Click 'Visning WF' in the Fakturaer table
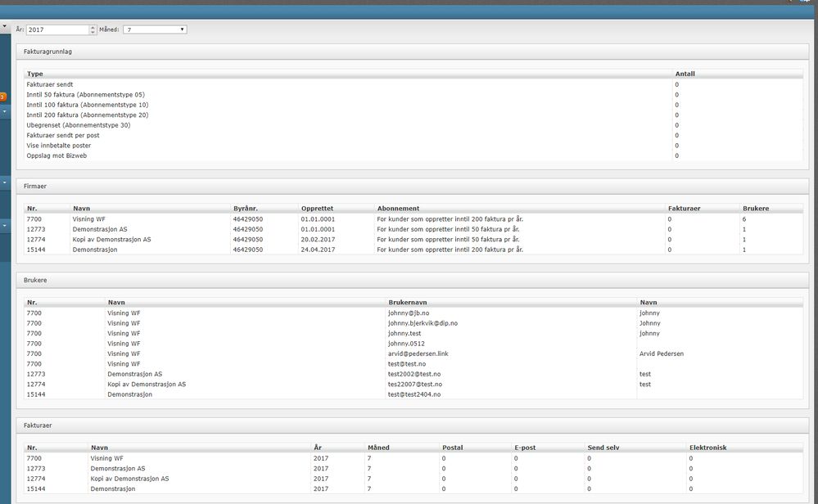 click(107, 458)
